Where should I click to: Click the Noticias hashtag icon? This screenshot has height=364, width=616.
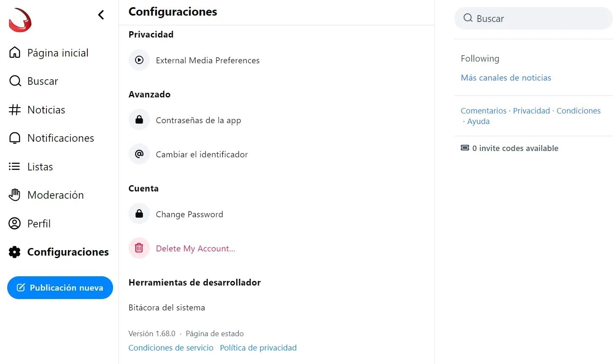[x=15, y=110]
